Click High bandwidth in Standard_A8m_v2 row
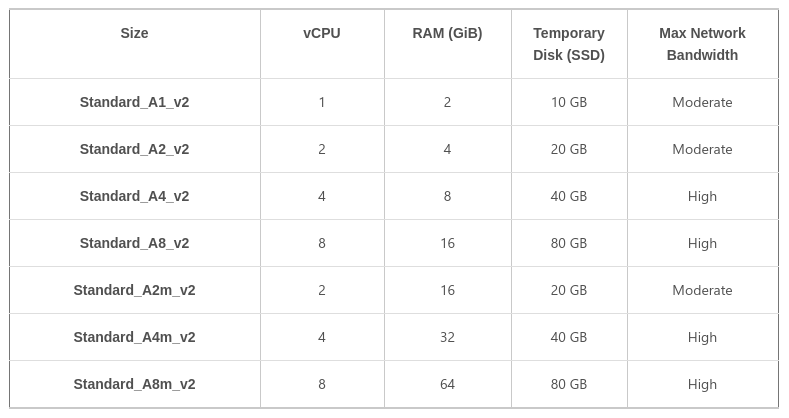The image size is (789, 418). click(702, 384)
